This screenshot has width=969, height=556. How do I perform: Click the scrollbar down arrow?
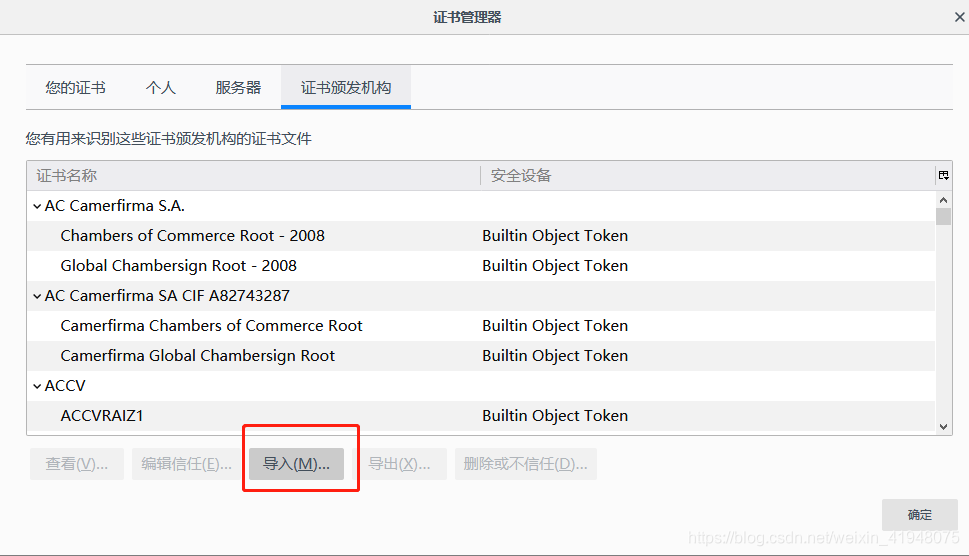click(943, 426)
